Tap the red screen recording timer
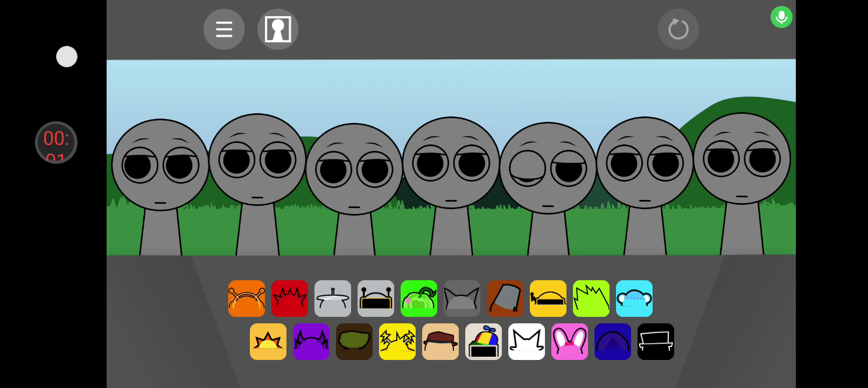Viewport: 868px width, 388px height. (x=56, y=142)
